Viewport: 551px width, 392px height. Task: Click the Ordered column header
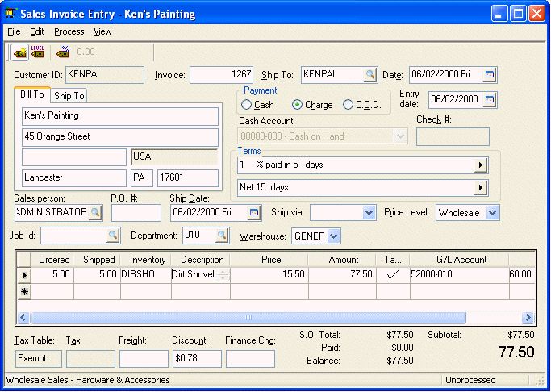point(52,260)
